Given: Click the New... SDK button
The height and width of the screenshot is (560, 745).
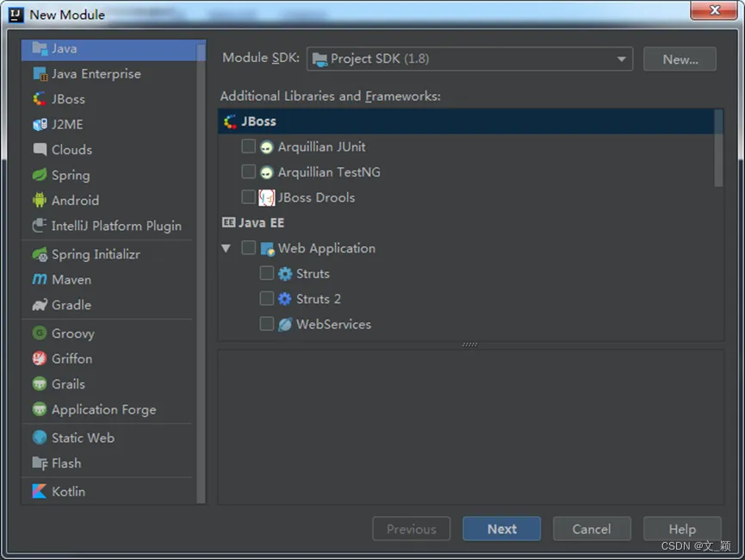Looking at the screenshot, I should pos(680,59).
